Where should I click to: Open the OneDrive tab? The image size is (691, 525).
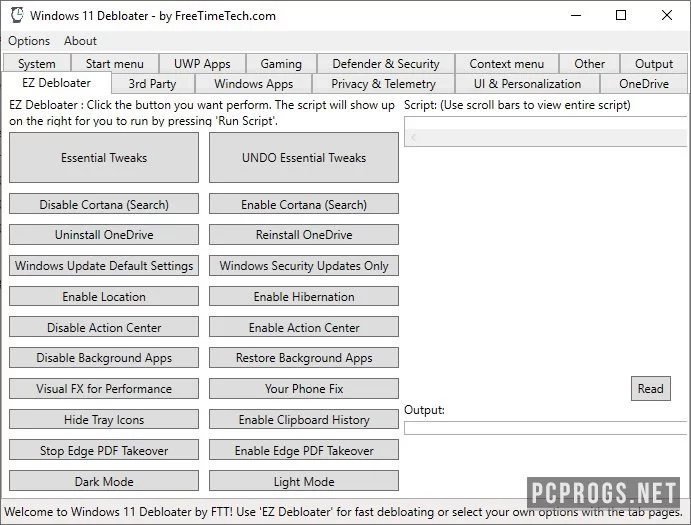tap(644, 84)
